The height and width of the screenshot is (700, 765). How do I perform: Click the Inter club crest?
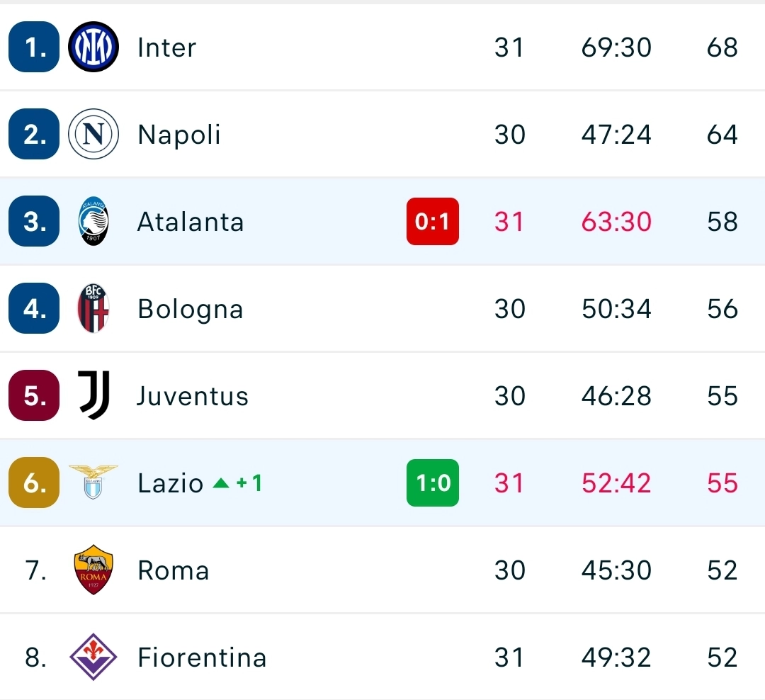[x=93, y=47]
